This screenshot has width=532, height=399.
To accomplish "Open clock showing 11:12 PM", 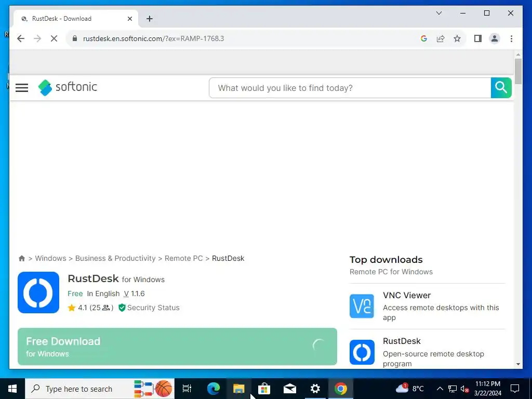I will coord(488,389).
